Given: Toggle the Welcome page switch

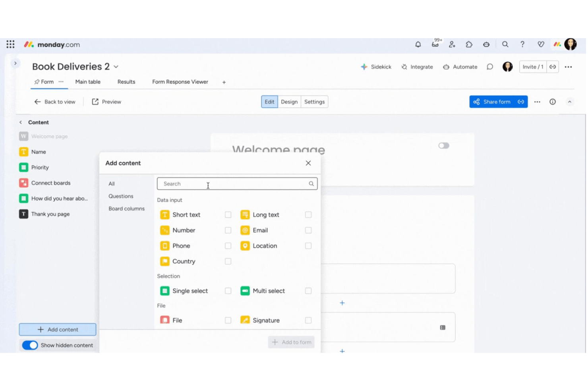Looking at the screenshot, I should coord(444,146).
